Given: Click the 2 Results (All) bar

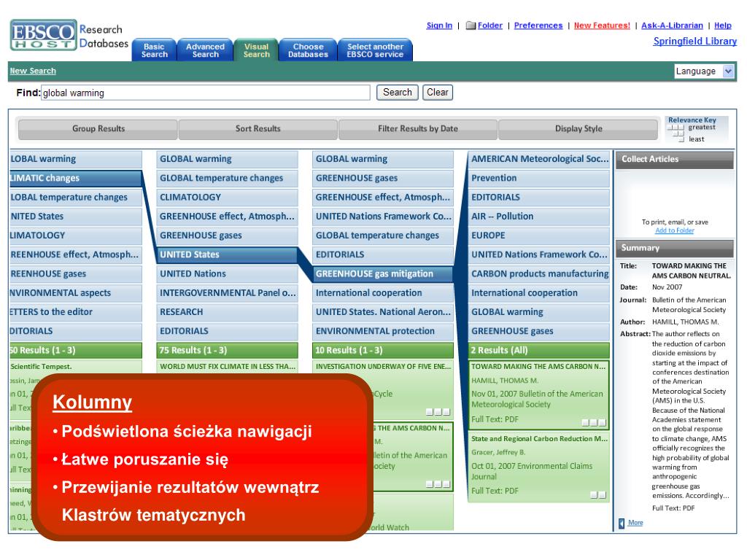Looking at the screenshot, I should pos(539,351).
